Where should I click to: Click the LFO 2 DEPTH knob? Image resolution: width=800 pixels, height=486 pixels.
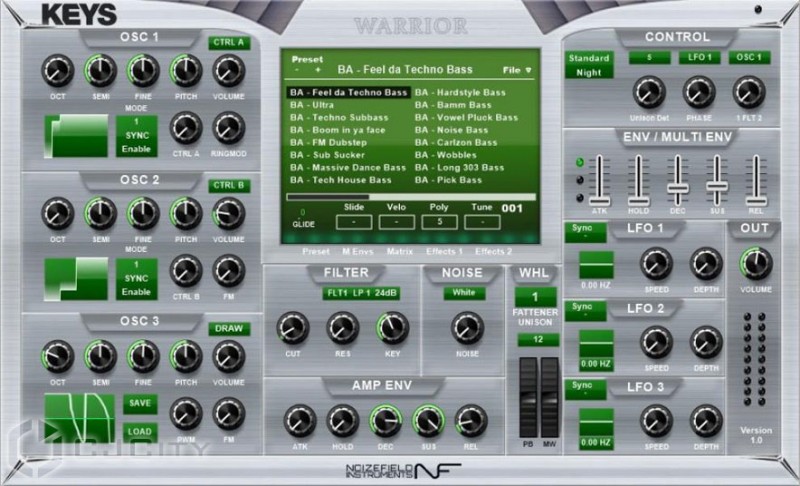[706, 342]
